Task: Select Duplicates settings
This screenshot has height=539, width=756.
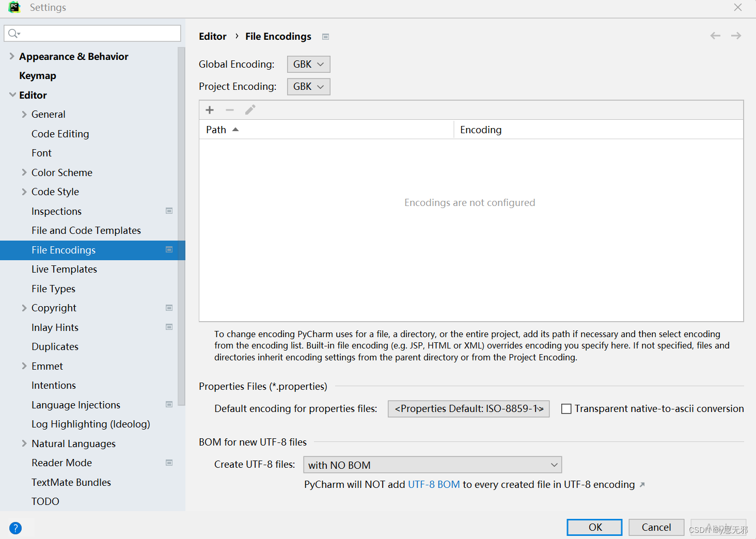Action: point(55,346)
